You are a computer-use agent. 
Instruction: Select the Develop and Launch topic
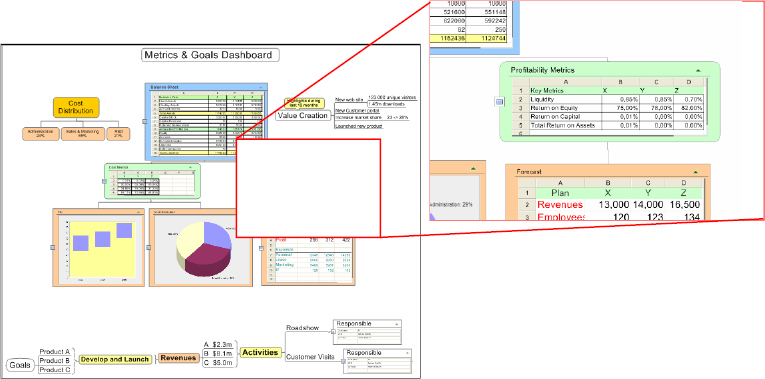coord(115,359)
